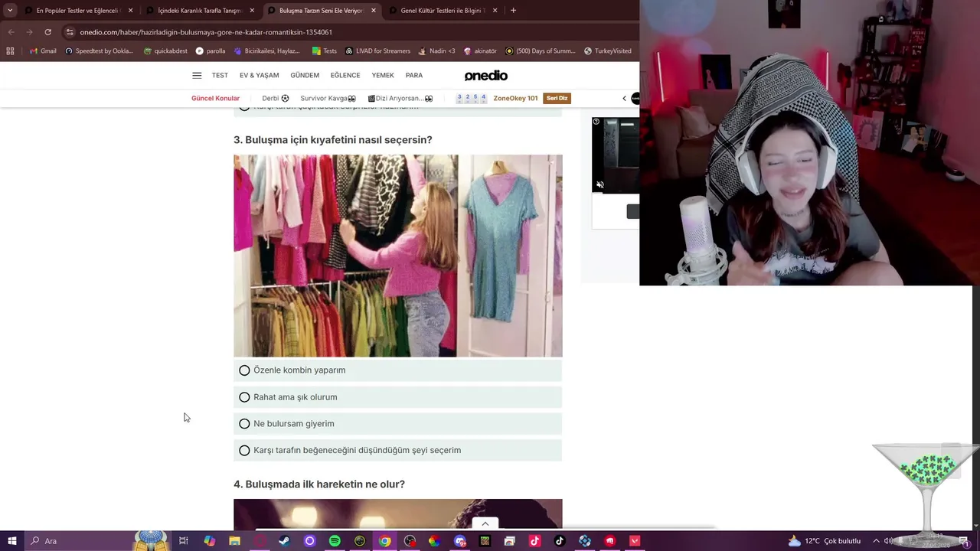980x551 pixels.
Task: Open Task View on the taskbar
Action: click(184, 541)
